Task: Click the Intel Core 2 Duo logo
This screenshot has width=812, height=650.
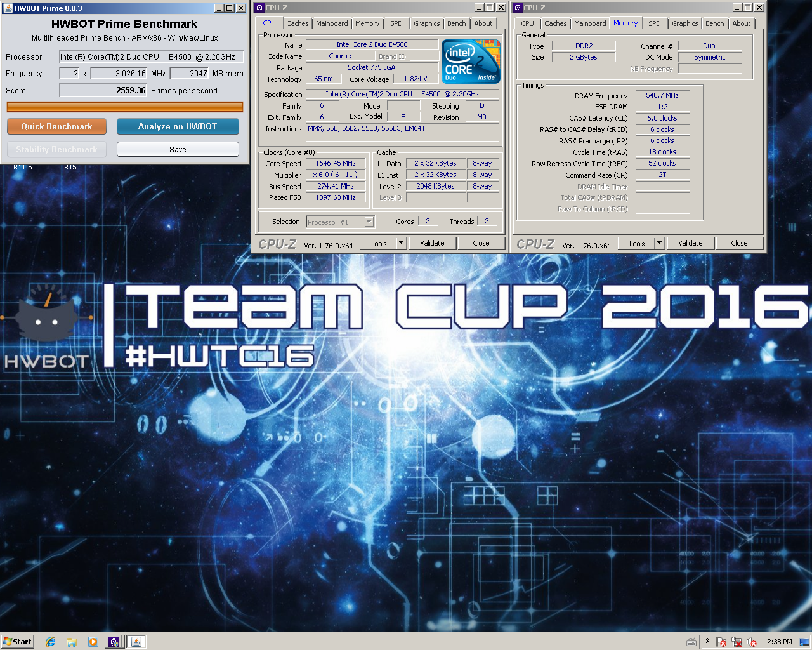Action: click(x=471, y=62)
